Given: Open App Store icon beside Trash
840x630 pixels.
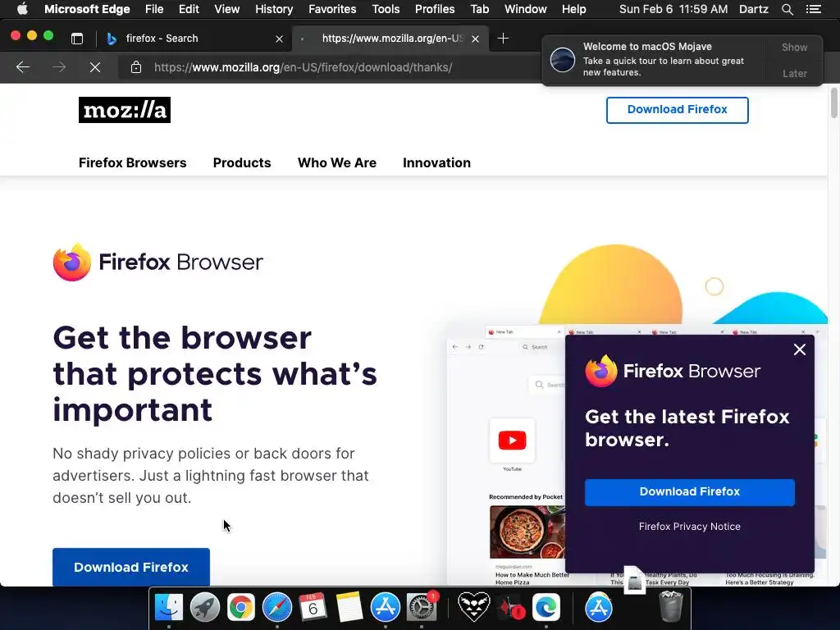Looking at the screenshot, I should [598, 608].
